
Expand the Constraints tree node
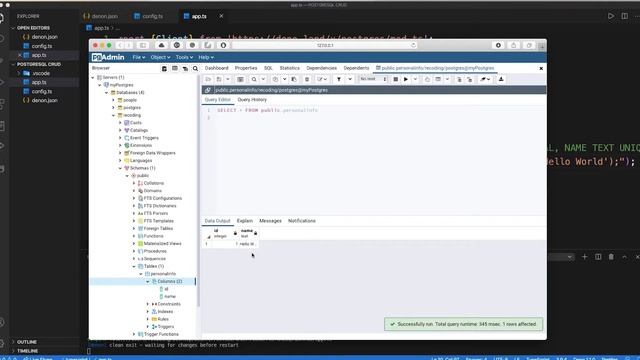(x=148, y=304)
